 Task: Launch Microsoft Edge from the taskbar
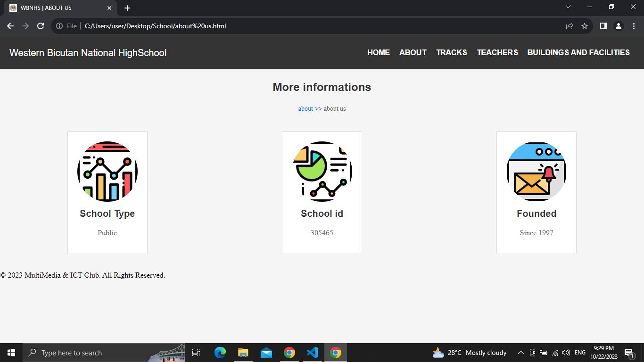click(220, 352)
